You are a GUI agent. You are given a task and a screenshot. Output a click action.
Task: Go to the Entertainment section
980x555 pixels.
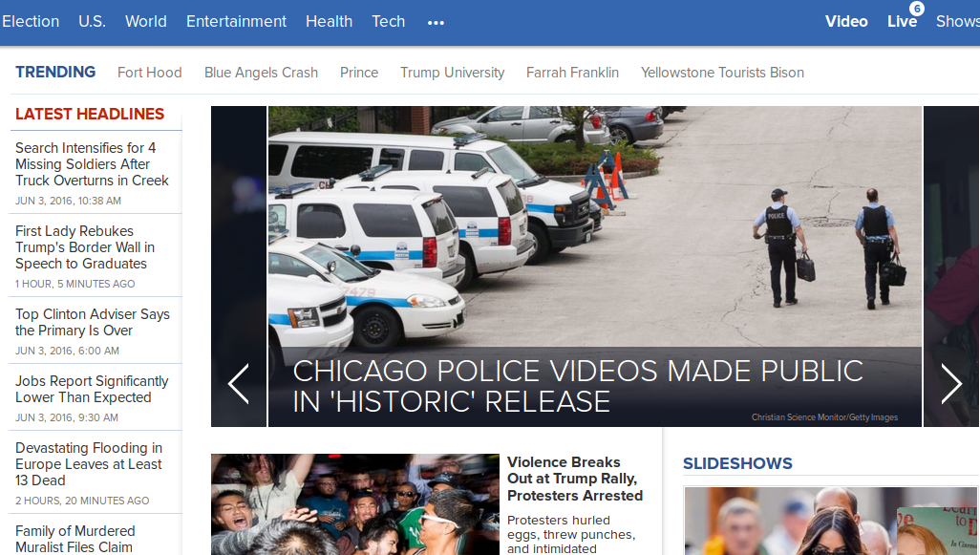coord(236,21)
